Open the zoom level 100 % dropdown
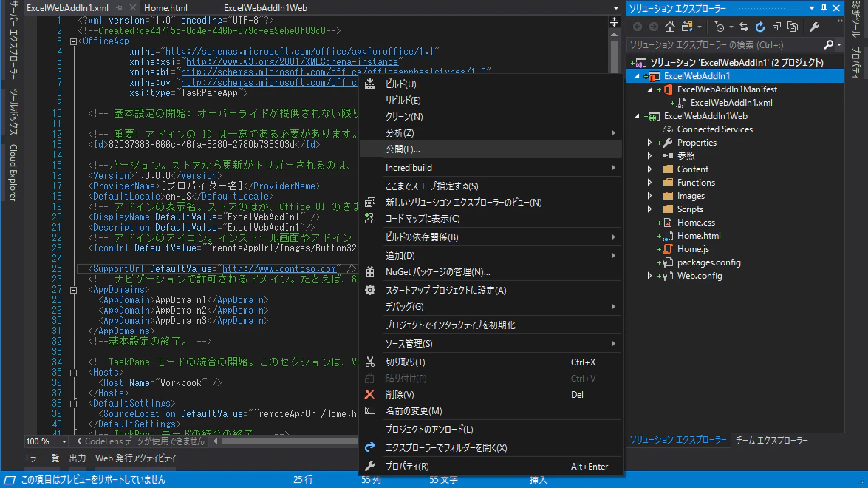Viewport: 868px width, 488px height. coord(64,441)
